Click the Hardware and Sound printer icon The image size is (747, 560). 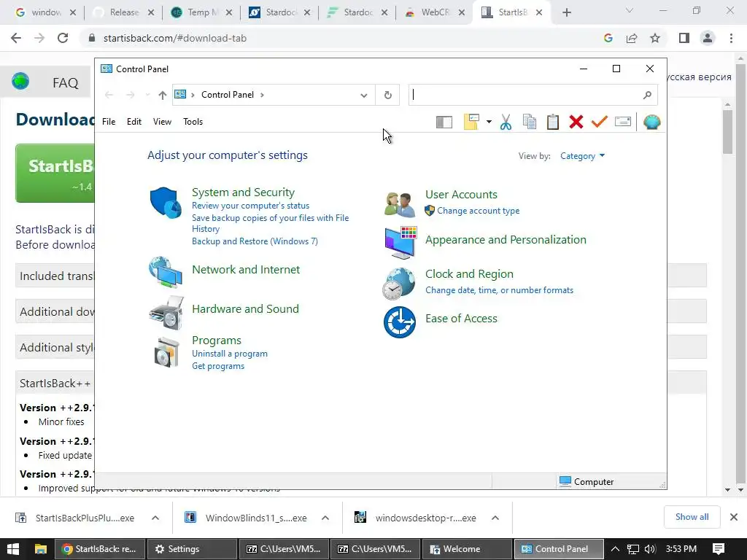pos(166,312)
